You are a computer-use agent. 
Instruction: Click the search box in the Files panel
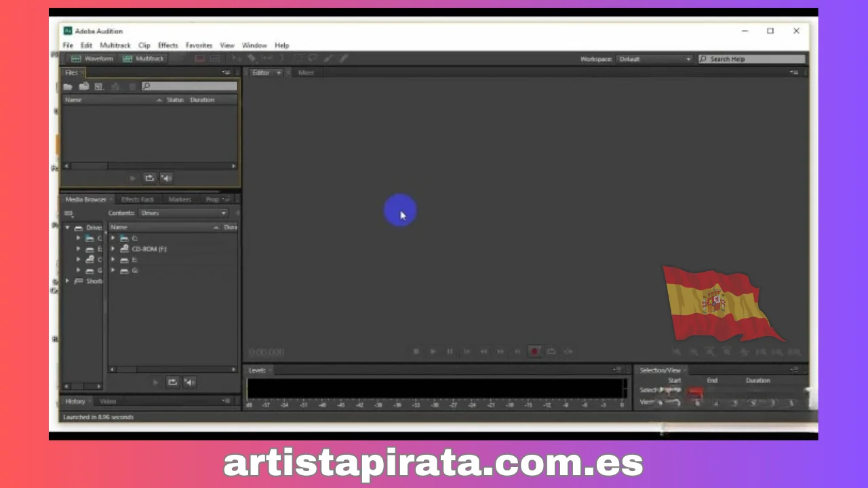(189, 86)
